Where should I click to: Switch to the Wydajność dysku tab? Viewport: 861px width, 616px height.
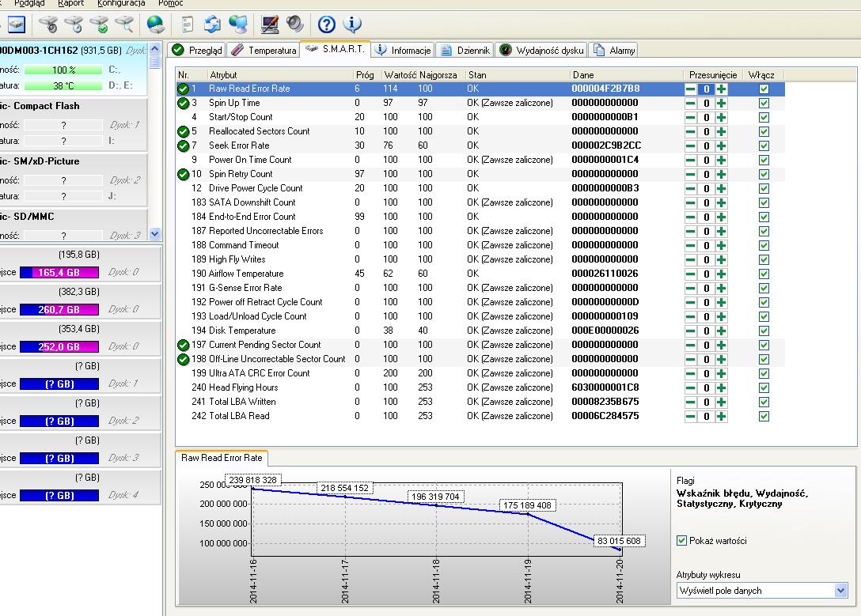pos(540,51)
